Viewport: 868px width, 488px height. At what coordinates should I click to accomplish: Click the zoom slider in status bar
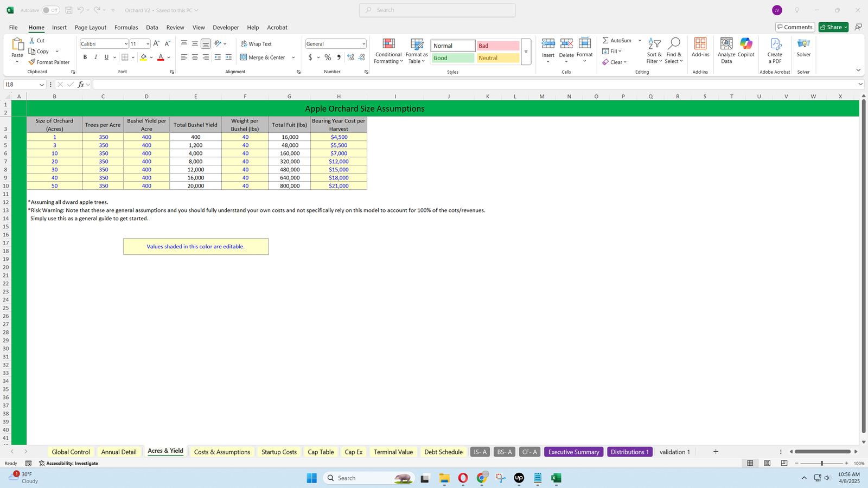(x=822, y=464)
